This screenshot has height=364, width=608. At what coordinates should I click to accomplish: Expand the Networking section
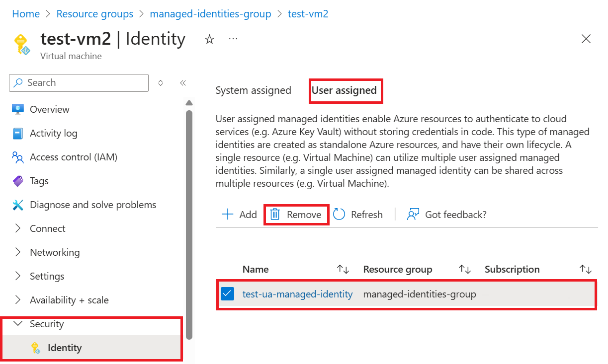[x=18, y=252]
